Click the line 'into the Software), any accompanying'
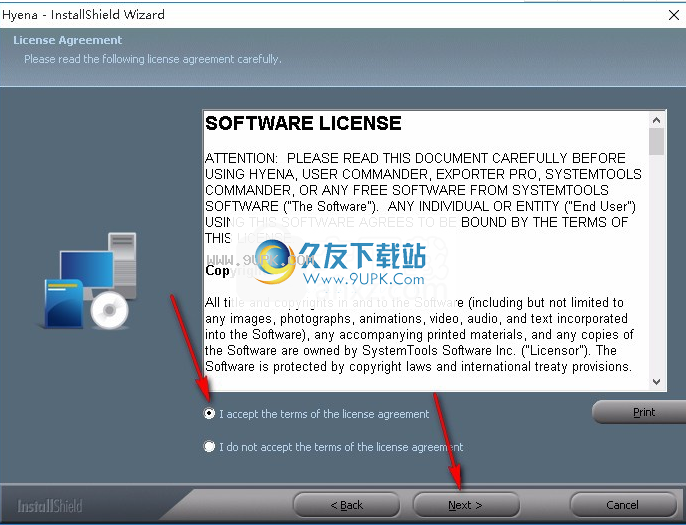Image resolution: width=686 pixels, height=525 pixels. pos(419,335)
